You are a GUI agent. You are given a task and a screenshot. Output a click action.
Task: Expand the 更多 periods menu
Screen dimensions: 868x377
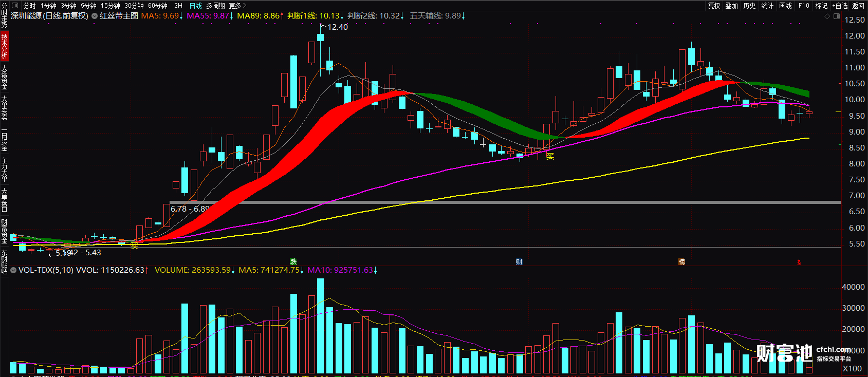click(x=237, y=6)
